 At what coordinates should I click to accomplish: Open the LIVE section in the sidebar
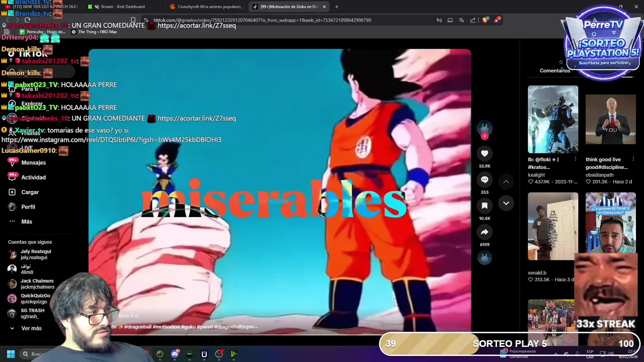[21, 148]
